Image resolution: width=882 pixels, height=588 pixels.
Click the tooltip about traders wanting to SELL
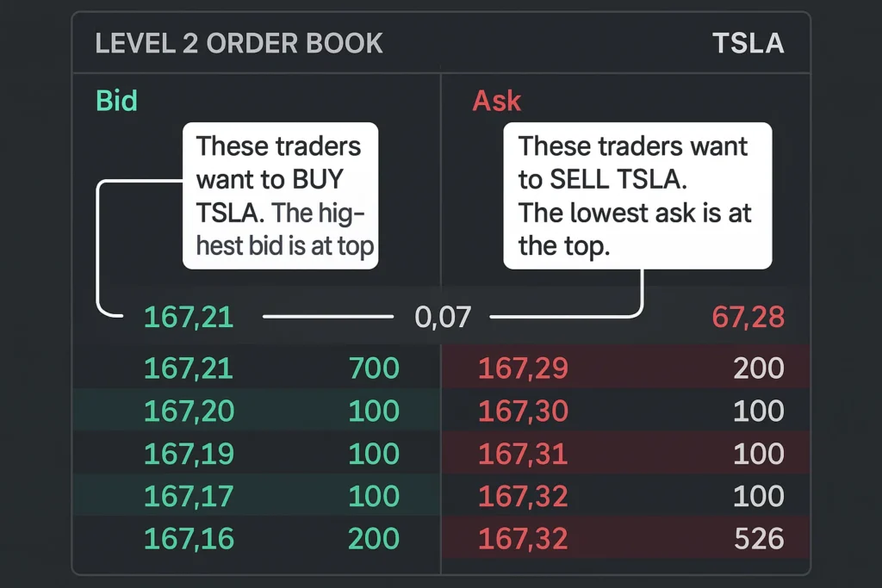(x=637, y=195)
